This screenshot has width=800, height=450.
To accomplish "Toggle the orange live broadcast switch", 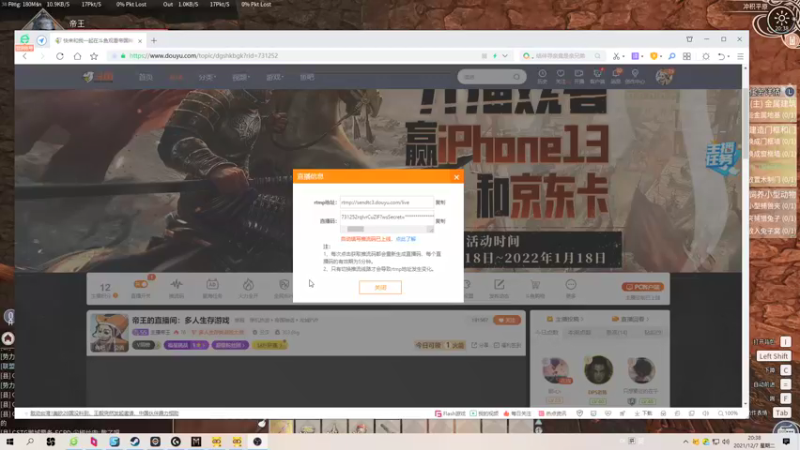I will coord(141,284).
